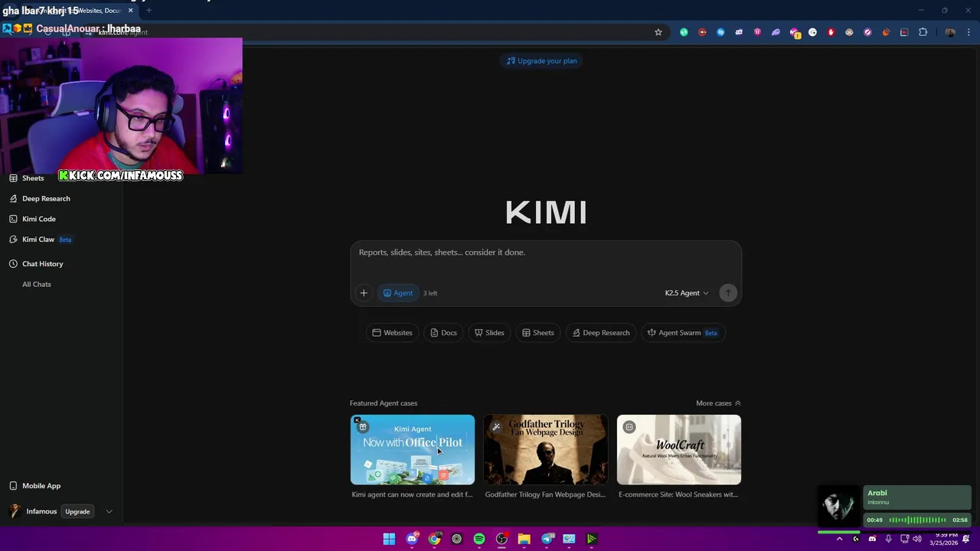Screen dimensions: 980x551
Task: Select the Agent Swarm beta chip
Action: (x=683, y=333)
